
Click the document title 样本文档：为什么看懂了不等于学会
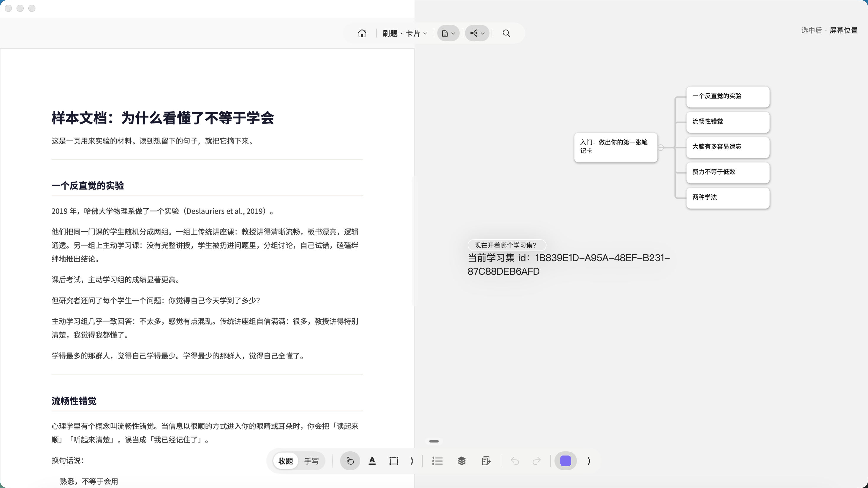pos(163,118)
